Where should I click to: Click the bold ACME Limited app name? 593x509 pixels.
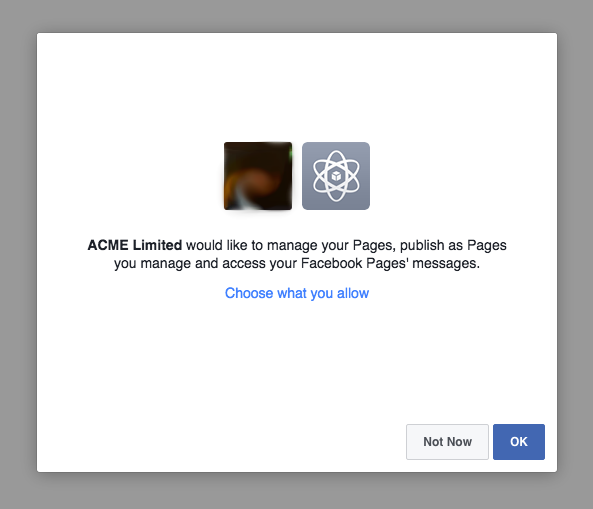[x=135, y=245]
